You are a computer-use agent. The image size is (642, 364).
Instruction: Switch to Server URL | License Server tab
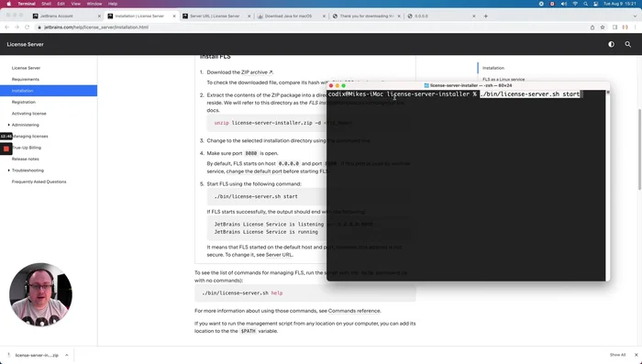click(215, 16)
